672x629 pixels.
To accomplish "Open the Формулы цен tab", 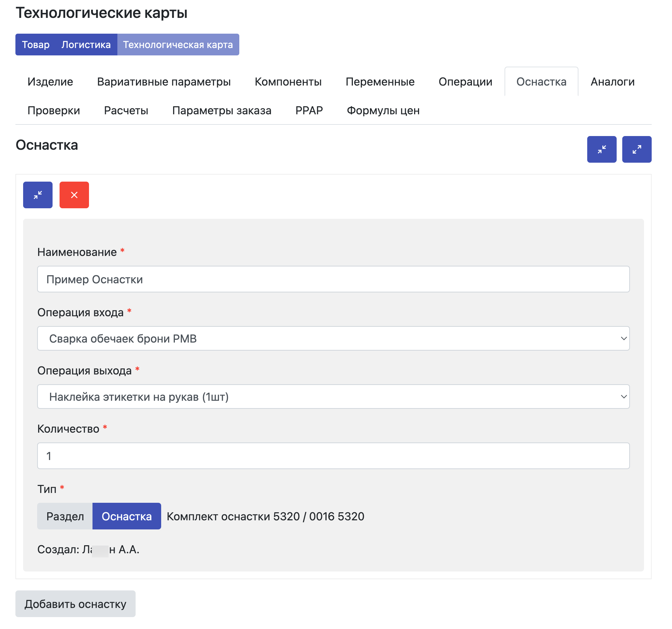I will click(x=383, y=110).
